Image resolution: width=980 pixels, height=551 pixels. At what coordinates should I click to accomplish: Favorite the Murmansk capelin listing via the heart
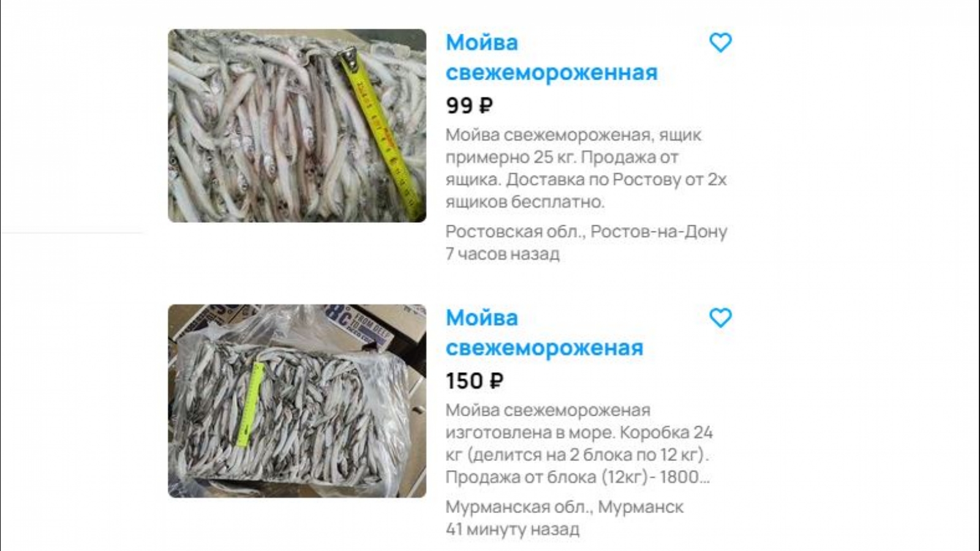coord(720,318)
